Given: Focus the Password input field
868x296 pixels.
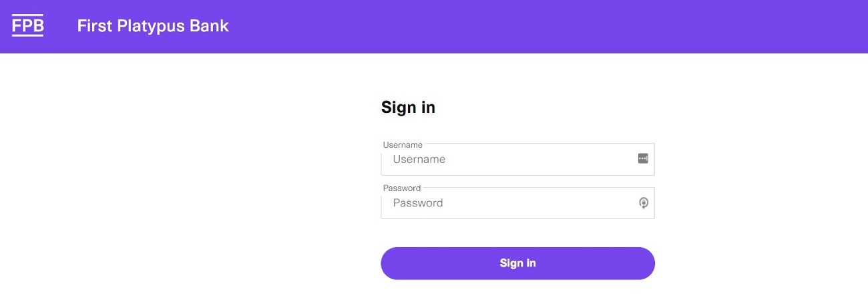Looking at the screenshot, I should (x=507, y=203).
